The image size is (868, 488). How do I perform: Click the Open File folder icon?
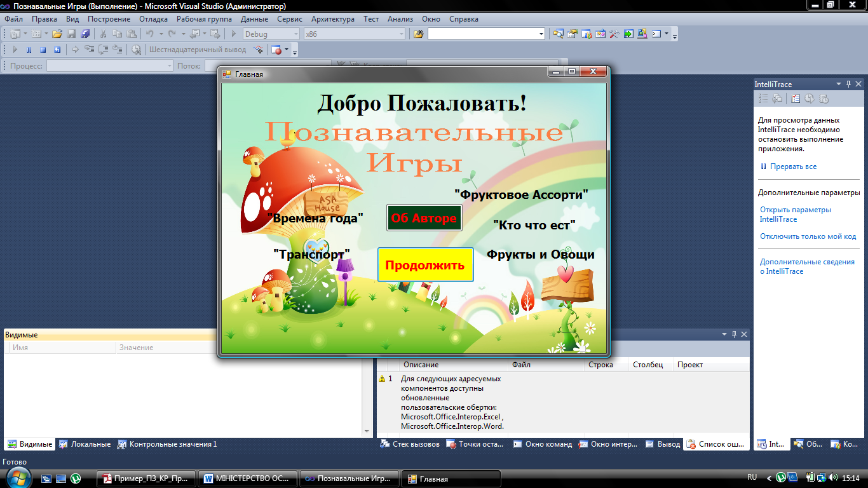point(57,34)
